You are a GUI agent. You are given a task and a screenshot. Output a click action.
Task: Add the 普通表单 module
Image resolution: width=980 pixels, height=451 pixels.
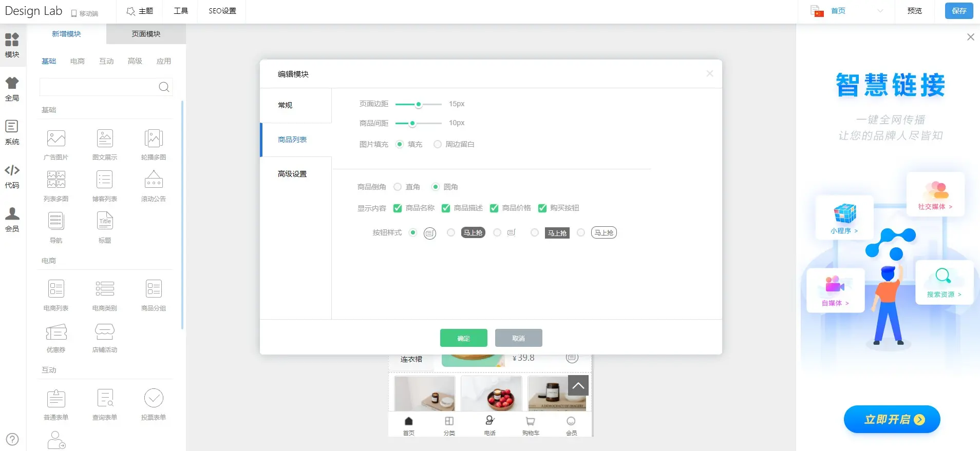click(56, 404)
